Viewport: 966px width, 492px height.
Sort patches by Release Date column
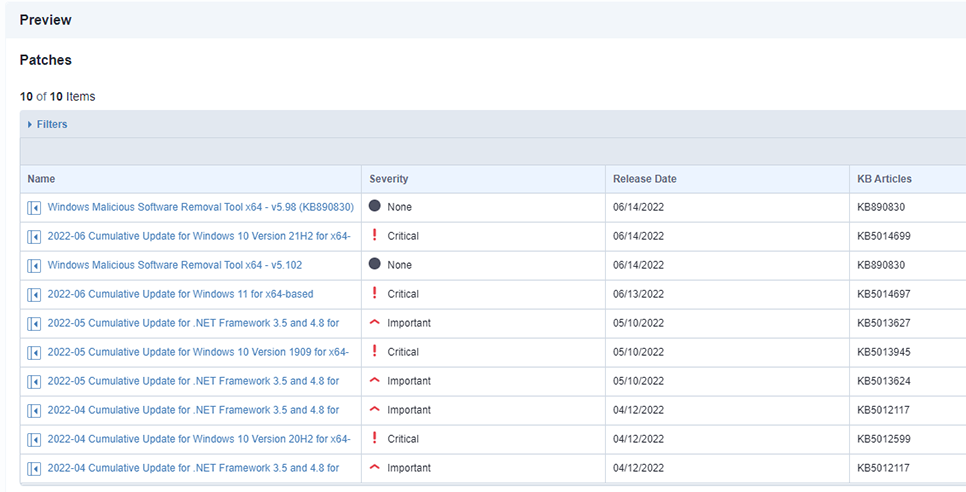(x=644, y=179)
